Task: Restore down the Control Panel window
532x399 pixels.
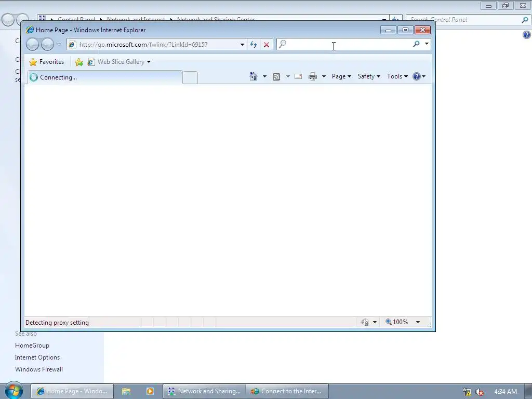Action: click(x=506, y=5)
